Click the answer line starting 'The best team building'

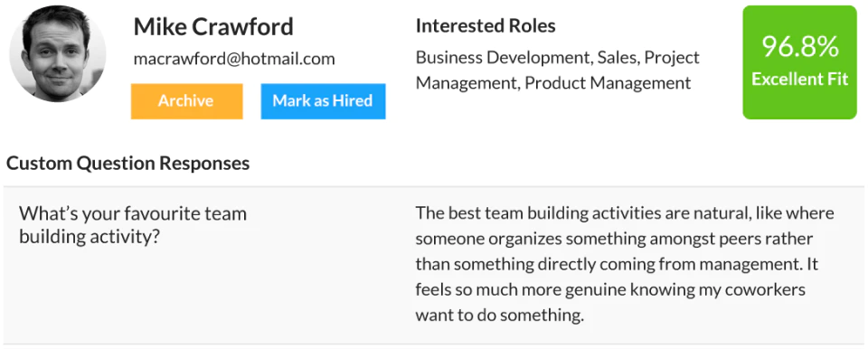[x=625, y=212]
